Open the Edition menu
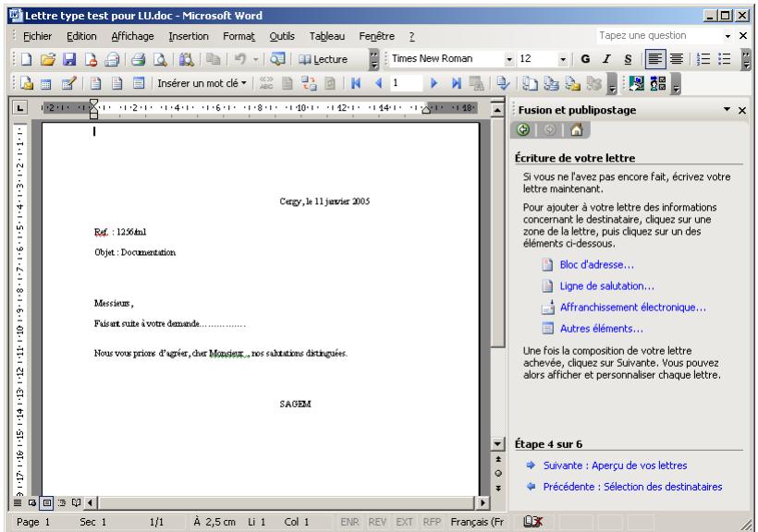The width and height of the screenshot is (758, 532). tap(81, 36)
